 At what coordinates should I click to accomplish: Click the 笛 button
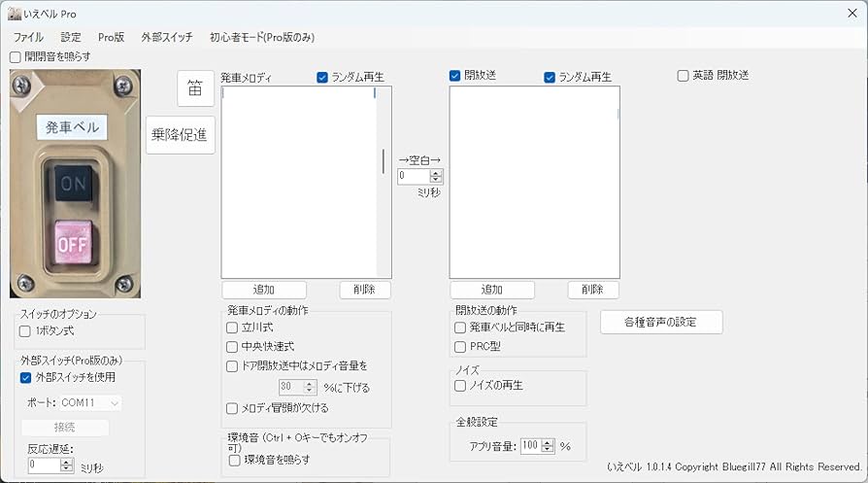point(195,88)
